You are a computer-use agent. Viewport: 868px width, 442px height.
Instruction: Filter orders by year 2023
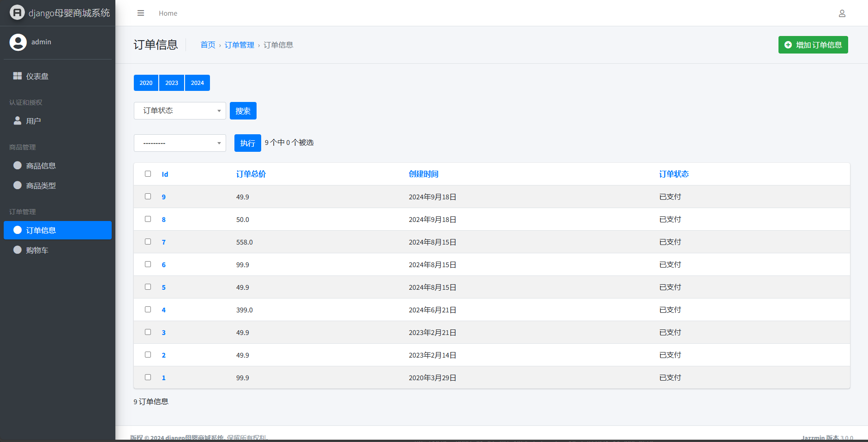tap(172, 83)
